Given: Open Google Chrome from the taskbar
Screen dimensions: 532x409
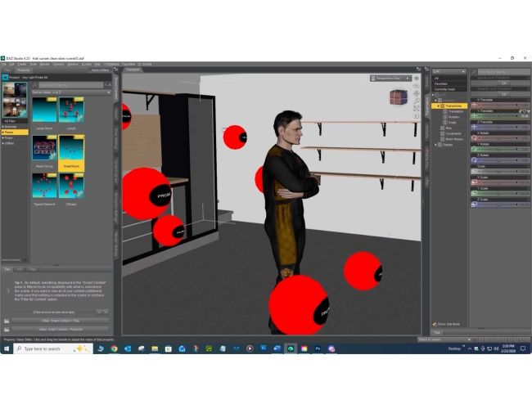Looking at the screenshot, I should click(x=114, y=348).
